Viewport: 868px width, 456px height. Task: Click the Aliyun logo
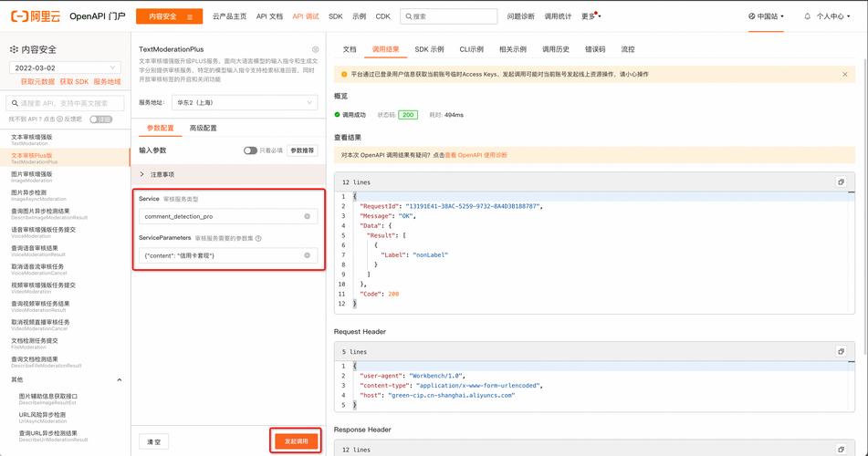[36, 16]
